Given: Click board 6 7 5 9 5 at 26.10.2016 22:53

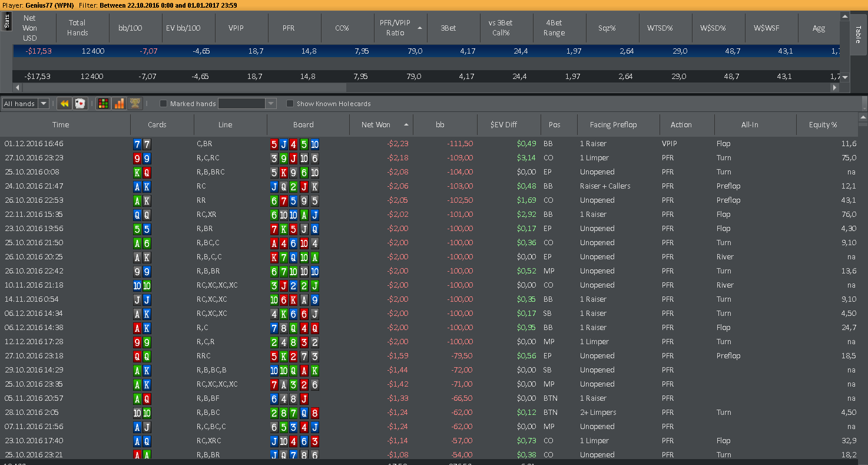Looking at the screenshot, I should [x=295, y=200].
